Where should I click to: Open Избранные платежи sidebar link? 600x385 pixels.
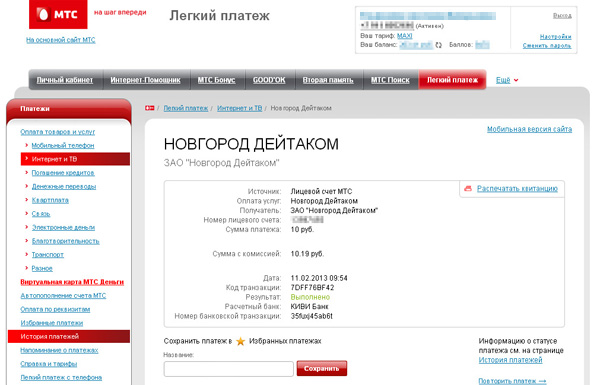[x=52, y=323]
